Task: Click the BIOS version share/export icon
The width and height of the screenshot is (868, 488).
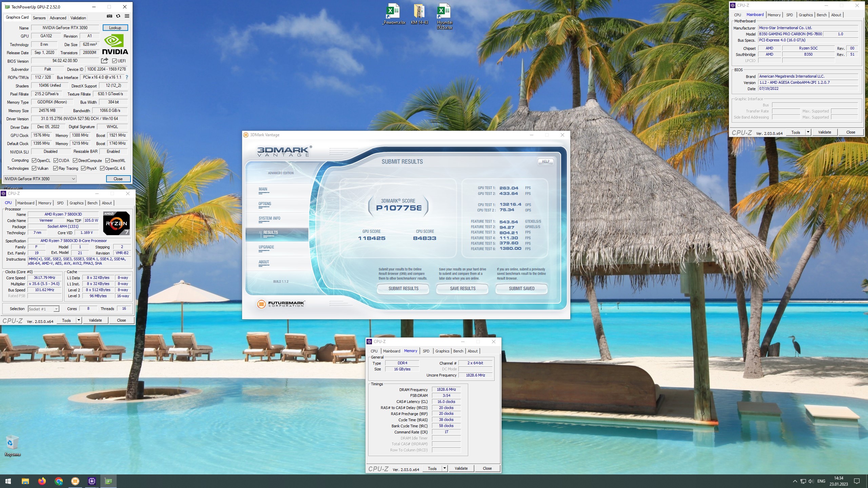Action: (x=104, y=61)
